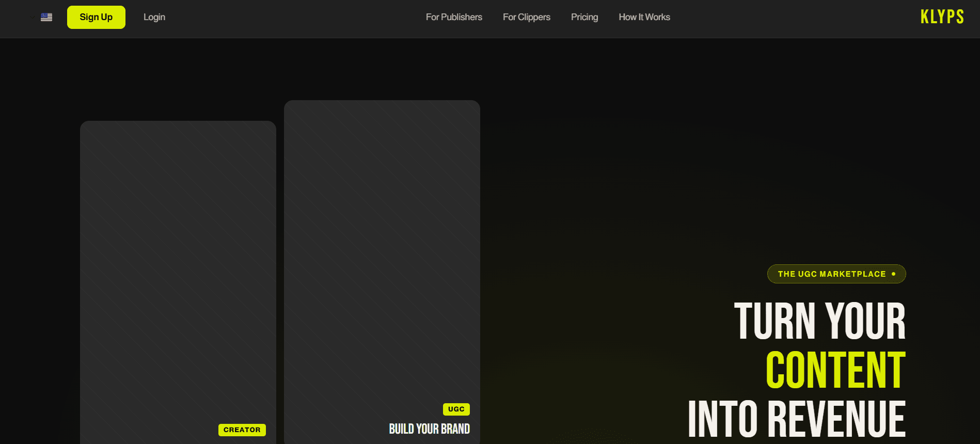Open the For Clippers menu item
Image resolution: width=980 pixels, height=444 pixels.
(527, 17)
